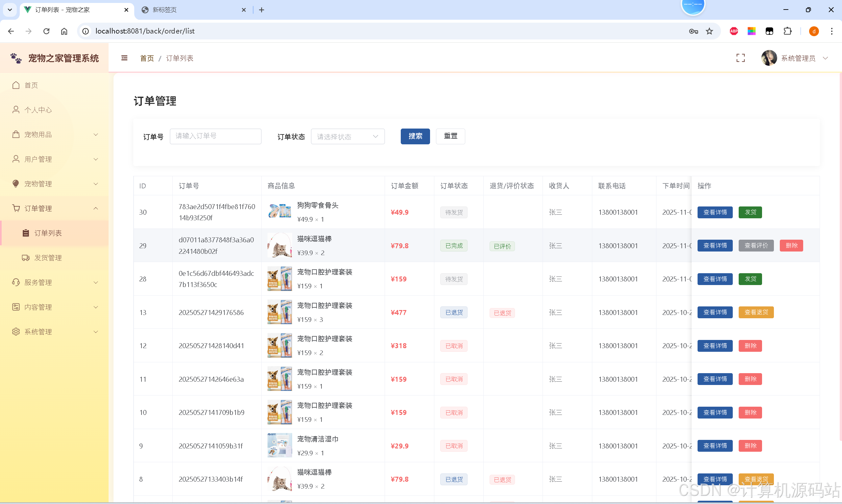Click 删除 for order ID 29

791,246
